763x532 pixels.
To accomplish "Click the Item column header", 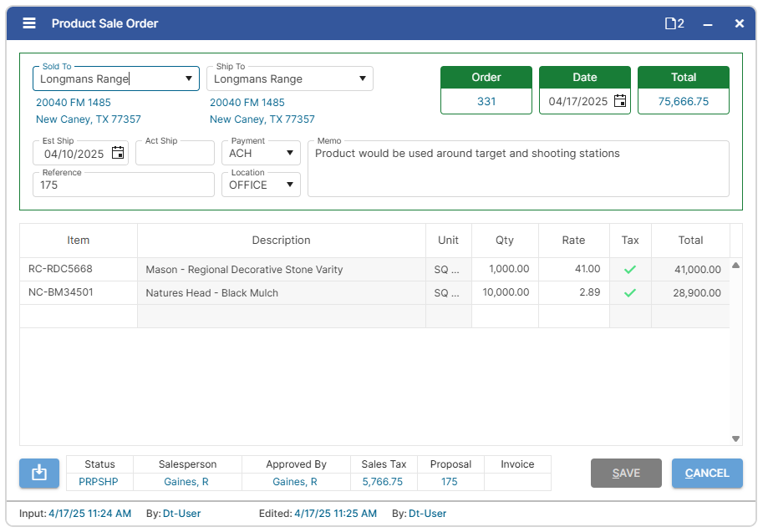I will 78,240.
